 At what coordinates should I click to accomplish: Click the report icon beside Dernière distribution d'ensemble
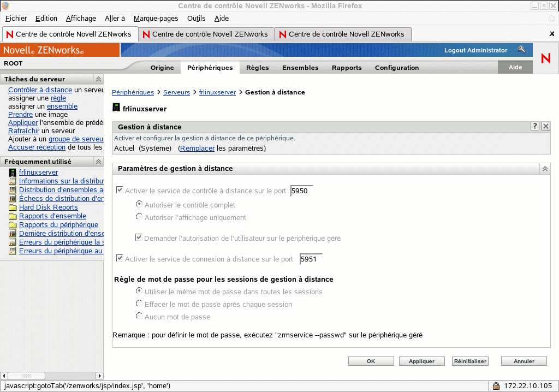pos(13,234)
